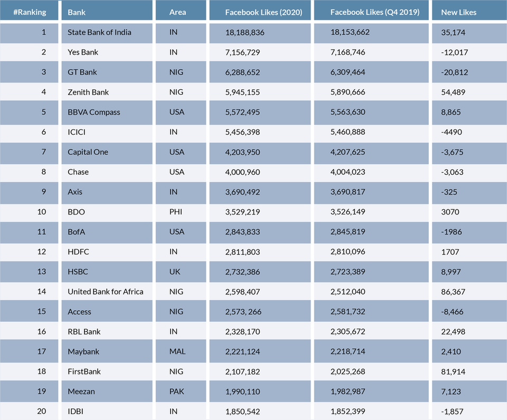The width and height of the screenshot is (507, 420).
Task: Click the Zenith Bank cell
Action: (88, 92)
